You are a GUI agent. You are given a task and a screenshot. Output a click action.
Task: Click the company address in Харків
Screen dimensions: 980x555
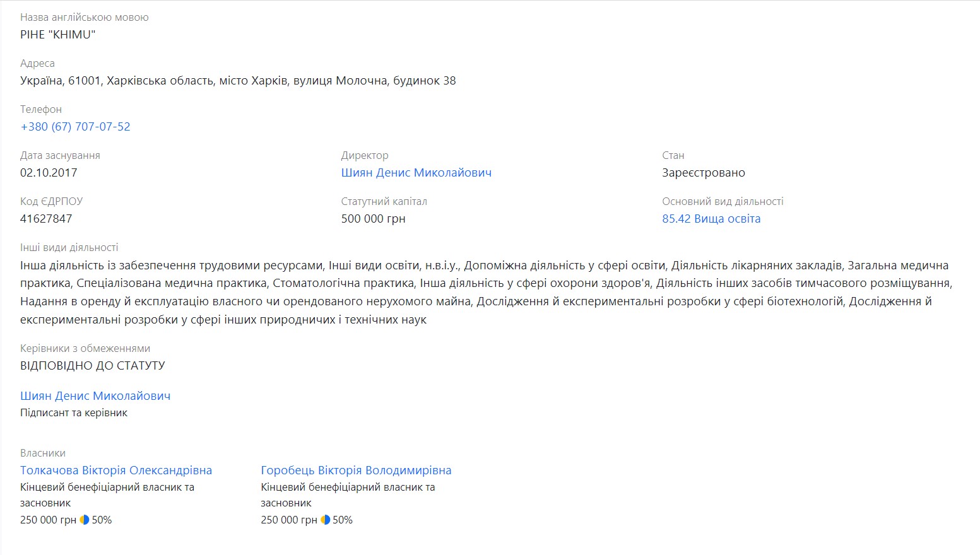[238, 80]
